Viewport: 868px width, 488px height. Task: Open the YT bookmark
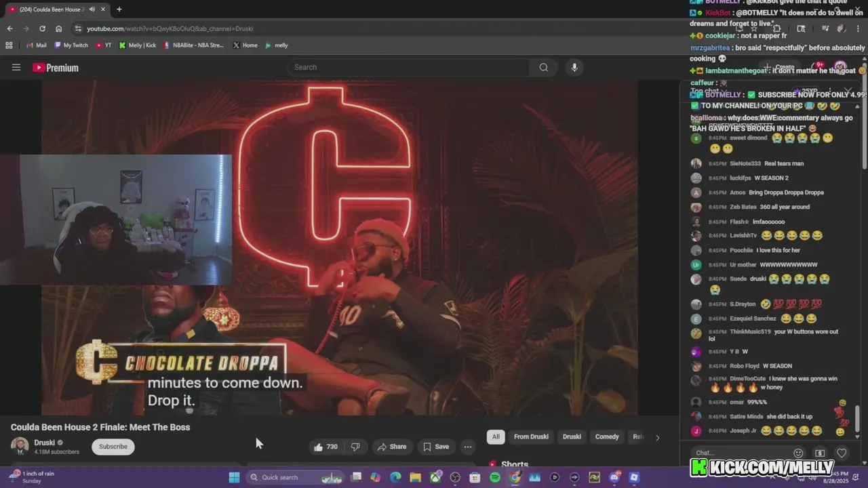(x=104, y=45)
